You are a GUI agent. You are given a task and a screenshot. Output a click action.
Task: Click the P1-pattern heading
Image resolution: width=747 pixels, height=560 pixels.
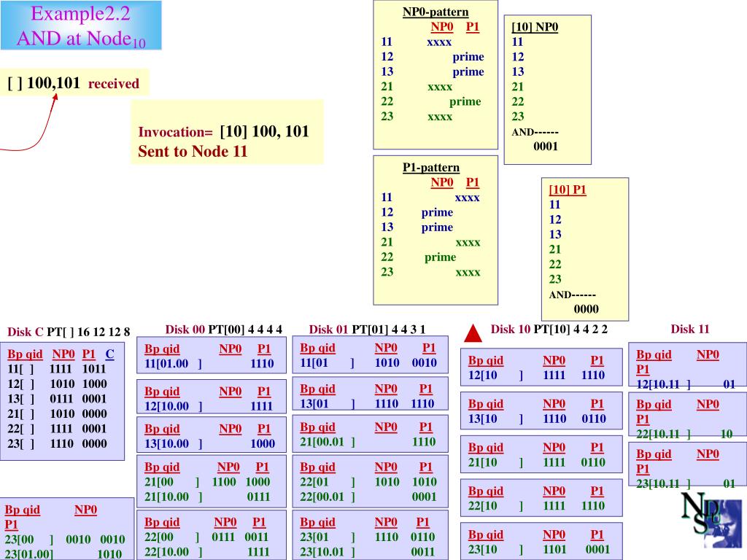click(431, 168)
